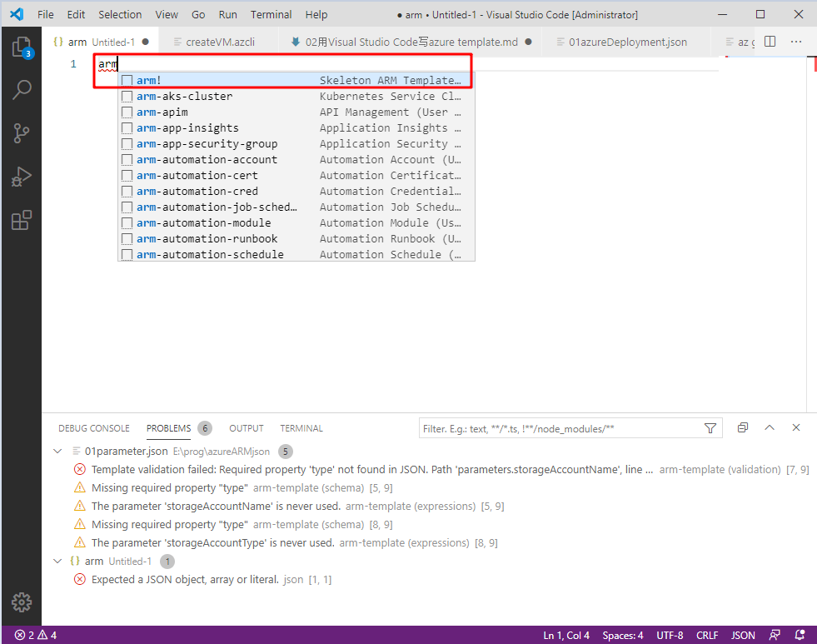Click the problems filter funnel icon
Image resolution: width=817 pixels, height=644 pixels.
pos(710,428)
